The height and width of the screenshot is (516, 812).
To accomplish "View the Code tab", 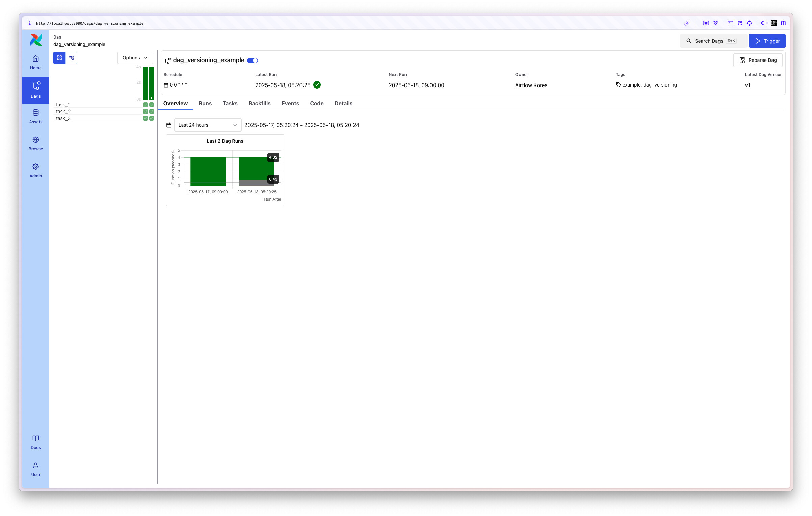I will [317, 103].
